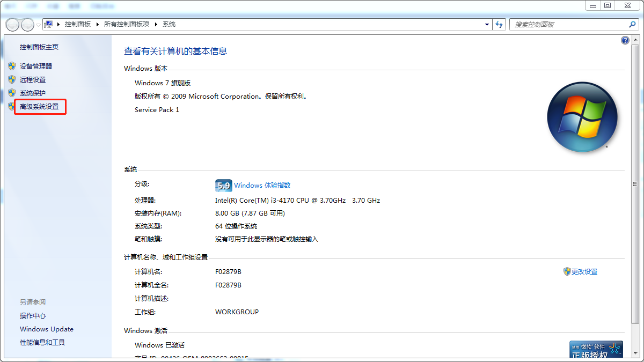Click 更改设置 link
Image resolution: width=644 pixels, height=362 pixels.
click(584, 272)
